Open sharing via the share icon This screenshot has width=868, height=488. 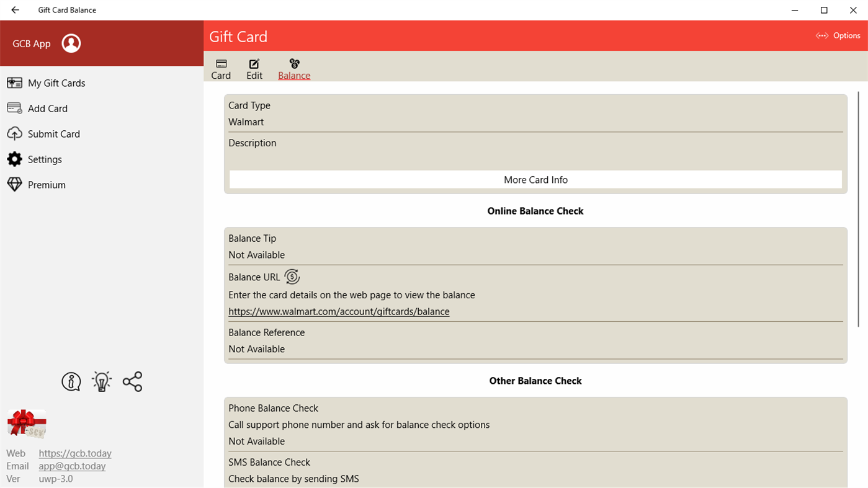(132, 381)
